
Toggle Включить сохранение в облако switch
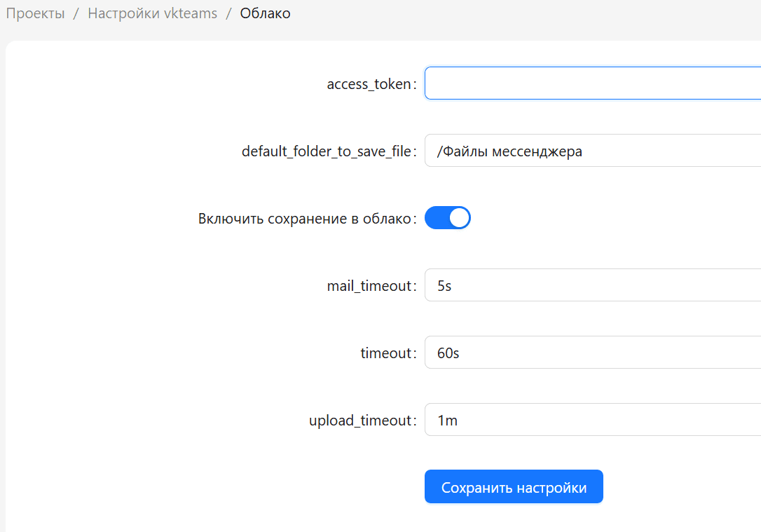(448, 217)
